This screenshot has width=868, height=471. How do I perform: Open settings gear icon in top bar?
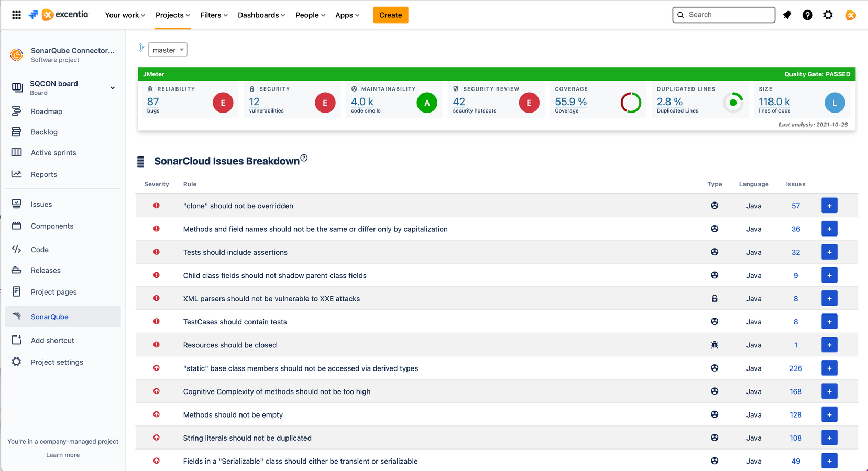coord(828,15)
